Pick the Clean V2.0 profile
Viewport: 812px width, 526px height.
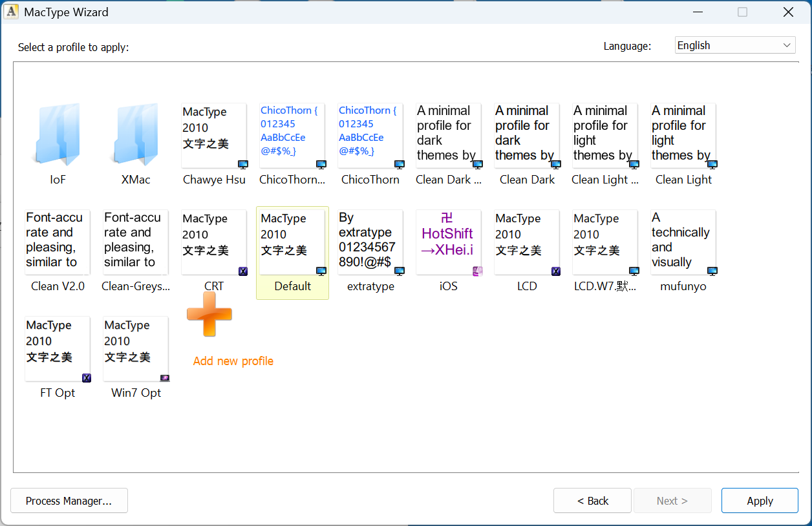[x=58, y=243]
